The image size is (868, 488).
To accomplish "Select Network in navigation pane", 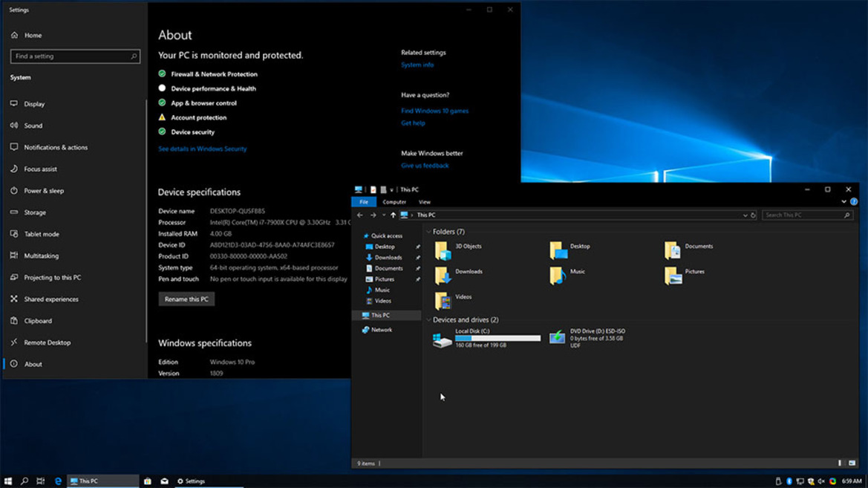I will click(377, 330).
